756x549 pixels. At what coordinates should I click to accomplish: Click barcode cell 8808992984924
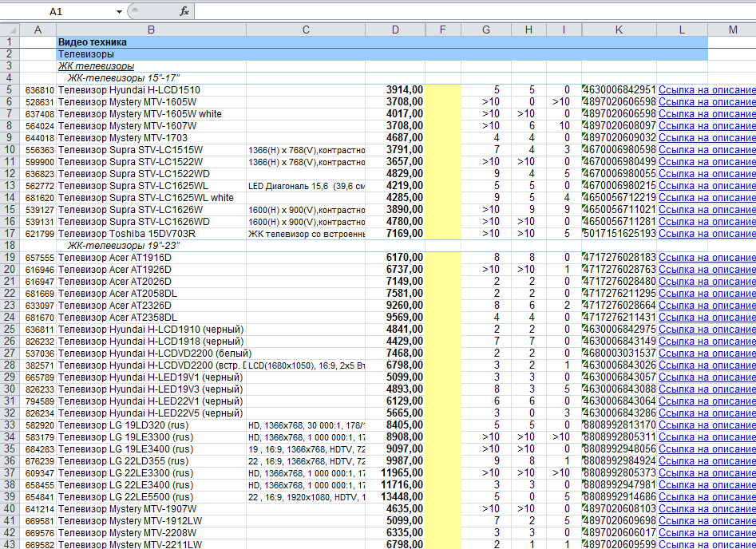(619, 460)
